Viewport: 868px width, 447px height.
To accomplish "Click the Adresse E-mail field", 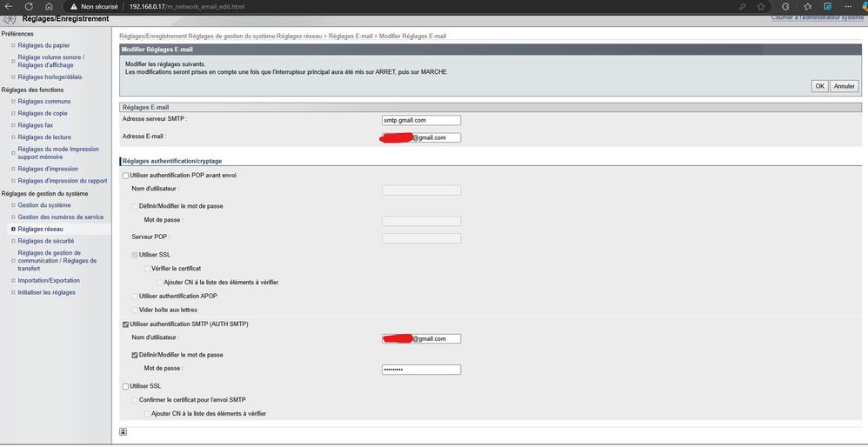I will click(421, 137).
